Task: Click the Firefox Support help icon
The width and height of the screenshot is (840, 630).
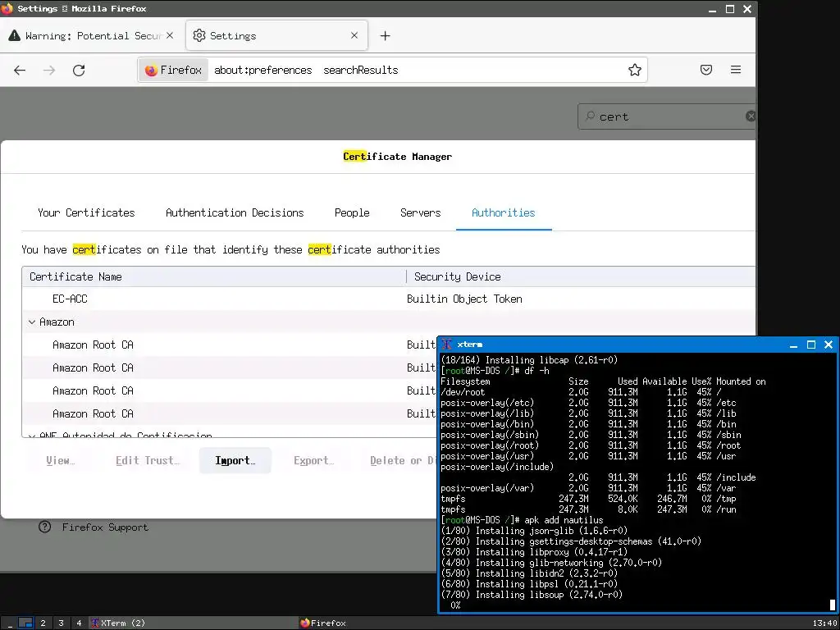Action: pos(45,527)
